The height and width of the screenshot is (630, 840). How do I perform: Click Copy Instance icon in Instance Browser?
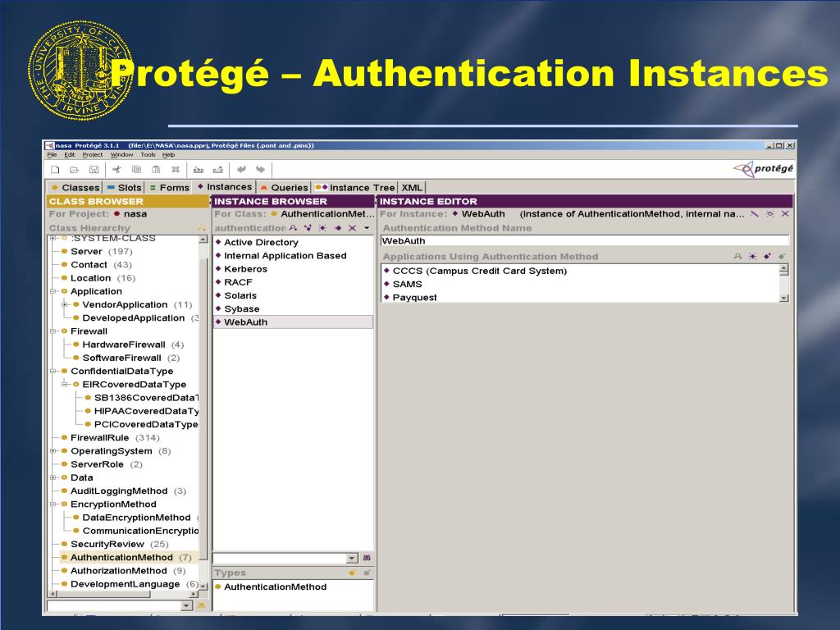point(337,228)
